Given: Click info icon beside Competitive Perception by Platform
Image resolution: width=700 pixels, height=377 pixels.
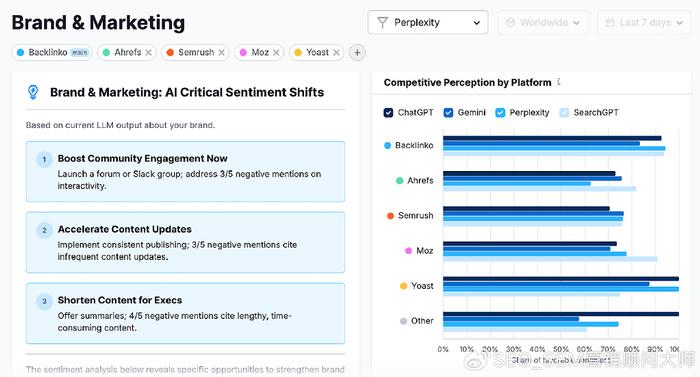Looking at the screenshot, I should tap(558, 82).
